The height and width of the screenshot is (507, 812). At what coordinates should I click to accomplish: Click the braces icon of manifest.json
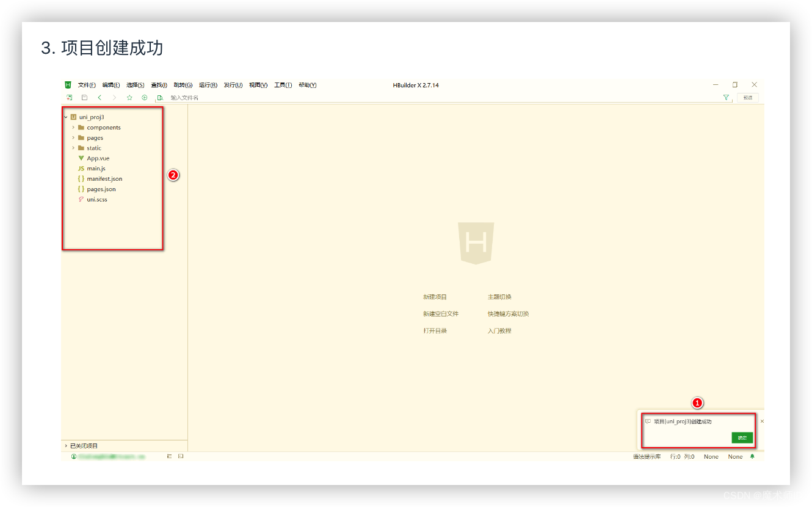coord(81,179)
